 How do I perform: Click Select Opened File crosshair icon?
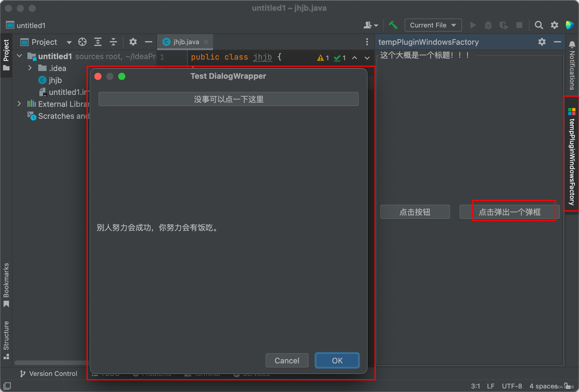tap(82, 42)
